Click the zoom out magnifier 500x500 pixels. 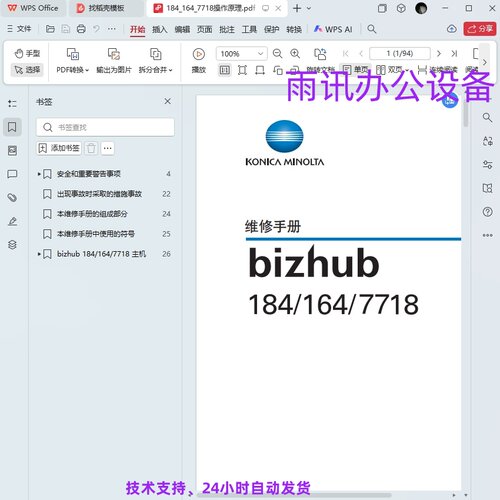[277, 53]
